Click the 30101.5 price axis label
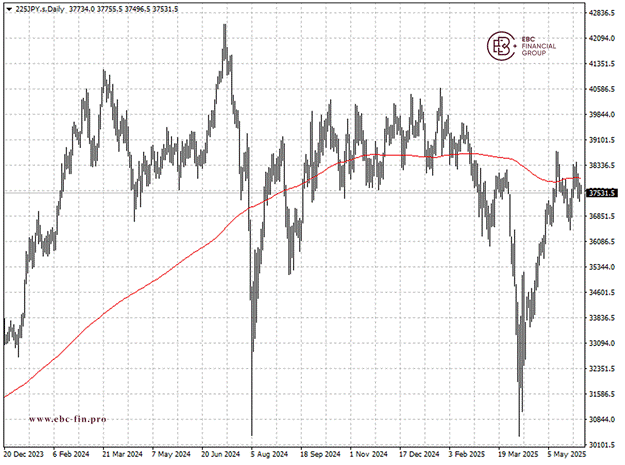Viewport: 625px width, 465px height. 603,445
